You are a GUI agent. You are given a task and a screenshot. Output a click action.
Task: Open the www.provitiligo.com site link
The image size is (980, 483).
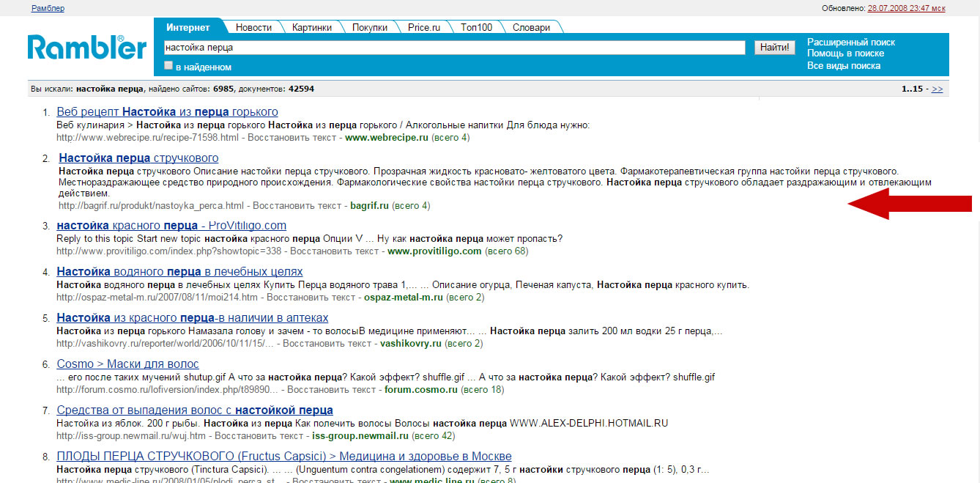[434, 251]
